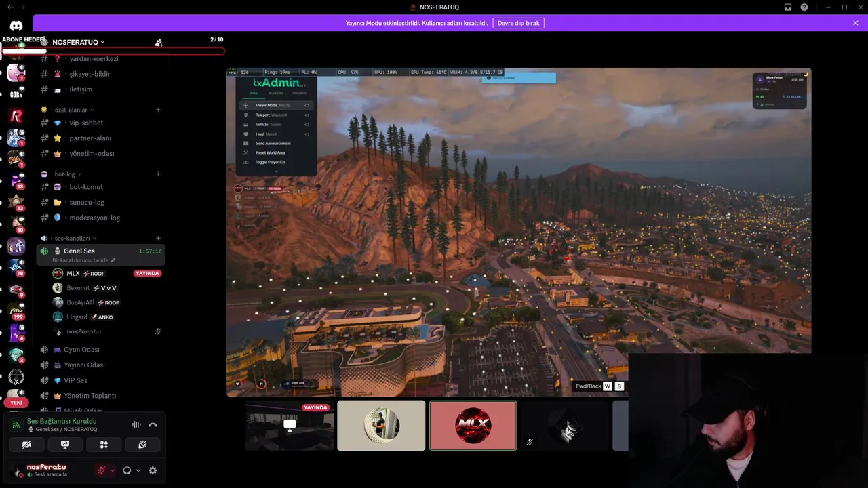Click the voice connection signal icon
The height and width of the screenshot is (488, 868).
click(16, 425)
